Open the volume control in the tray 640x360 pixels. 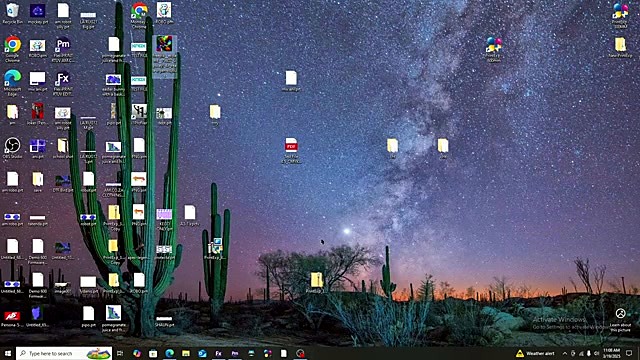[596, 353]
